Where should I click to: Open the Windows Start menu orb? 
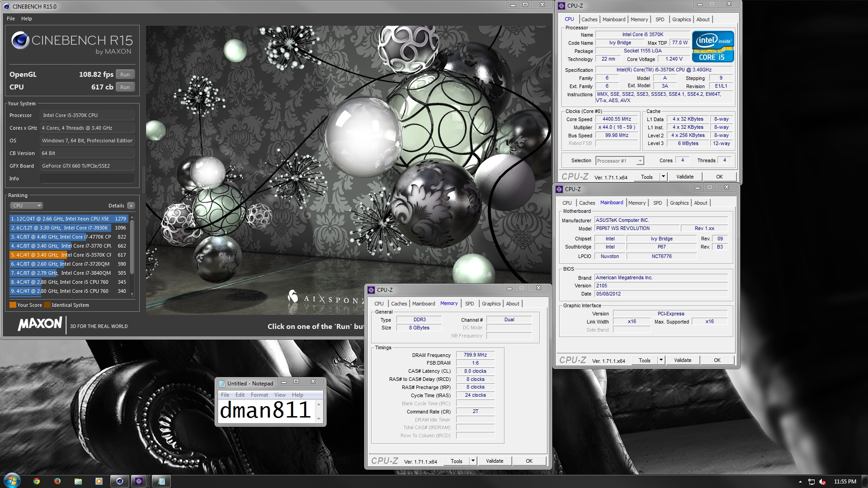[12, 481]
